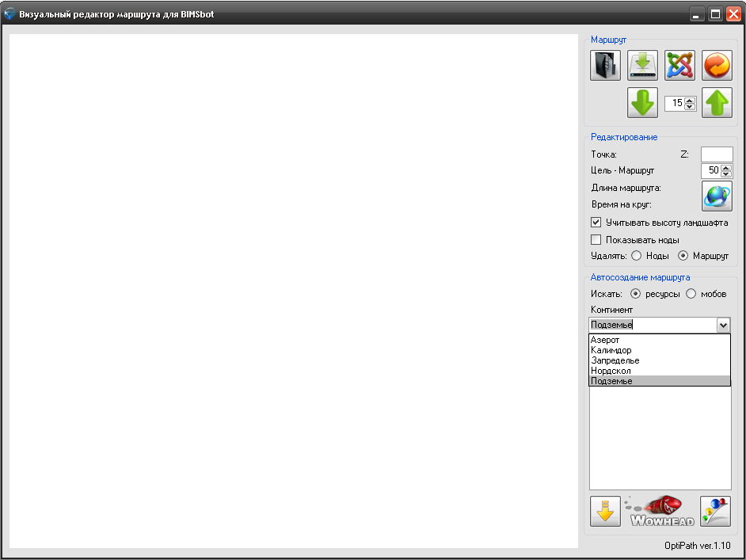Click the Z coordinate input field

pos(717,154)
